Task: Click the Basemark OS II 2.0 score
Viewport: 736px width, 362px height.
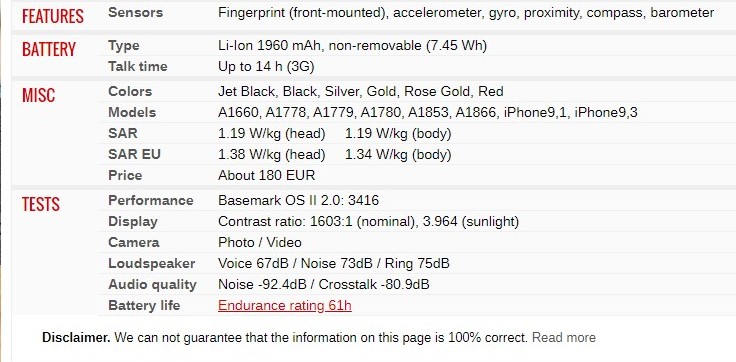Action: 299,200
